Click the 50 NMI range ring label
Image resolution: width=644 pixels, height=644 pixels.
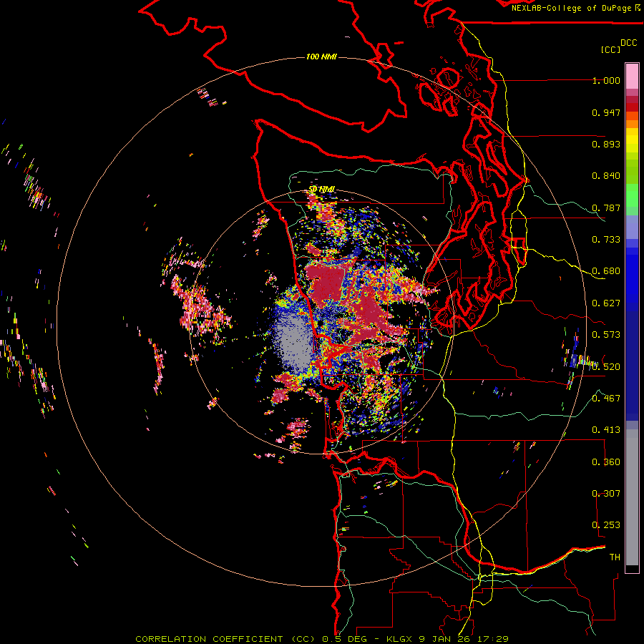[321, 190]
